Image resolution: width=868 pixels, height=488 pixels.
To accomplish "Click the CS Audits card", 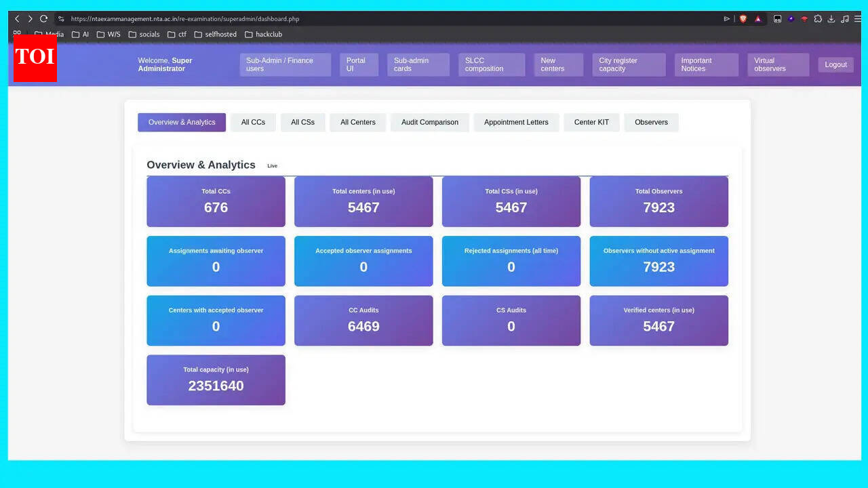I will [x=511, y=321].
